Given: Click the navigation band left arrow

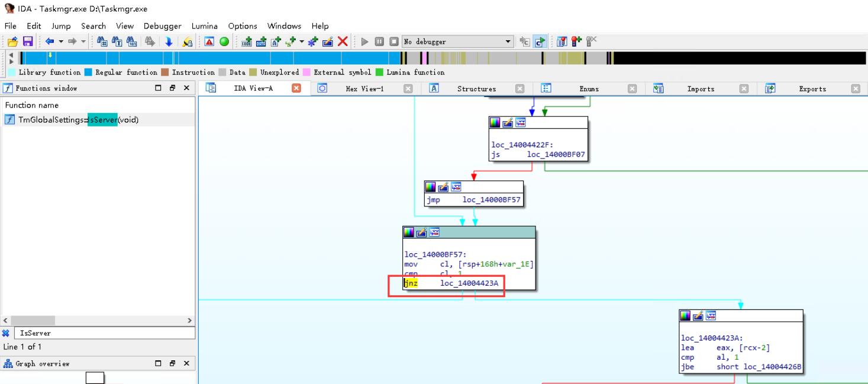Looking at the screenshot, I should coord(12,55).
